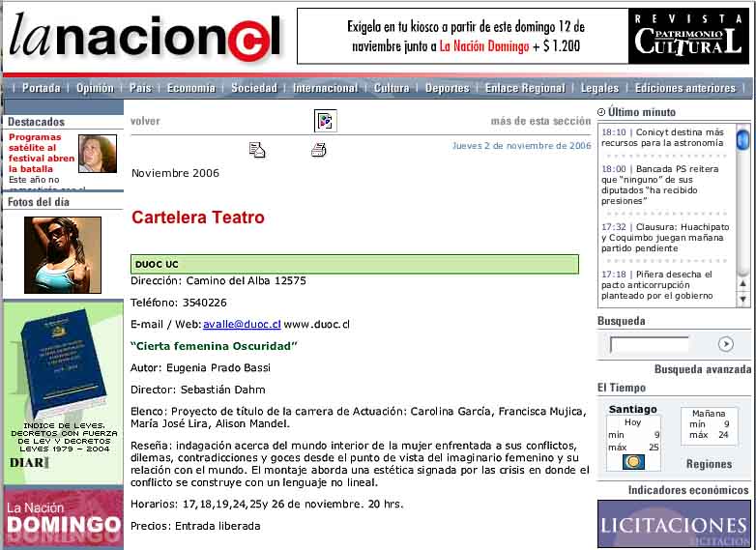Image resolution: width=756 pixels, height=550 pixels.
Task: Click the send-by-email envelope icon
Action: (257, 150)
